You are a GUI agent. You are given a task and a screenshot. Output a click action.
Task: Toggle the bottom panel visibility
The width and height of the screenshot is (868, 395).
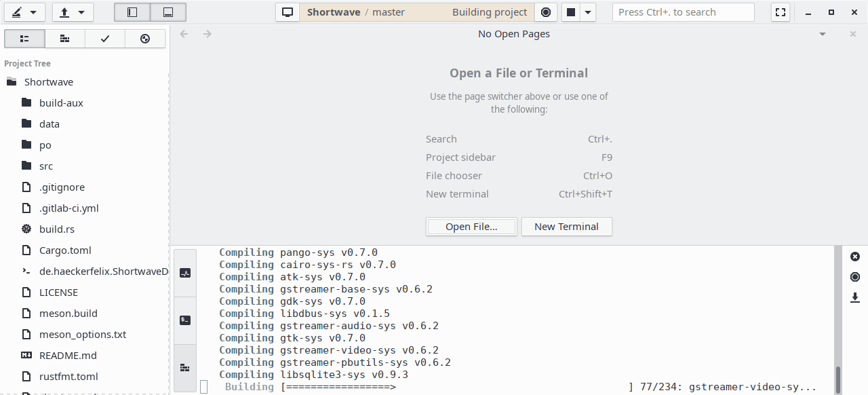[x=168, y=12]
